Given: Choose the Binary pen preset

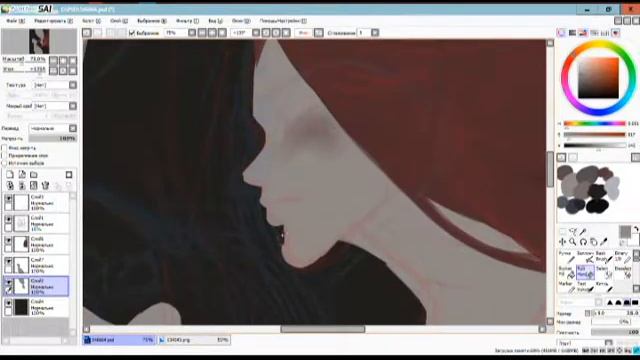Looking at the screenshot, I should pos(623,257).
